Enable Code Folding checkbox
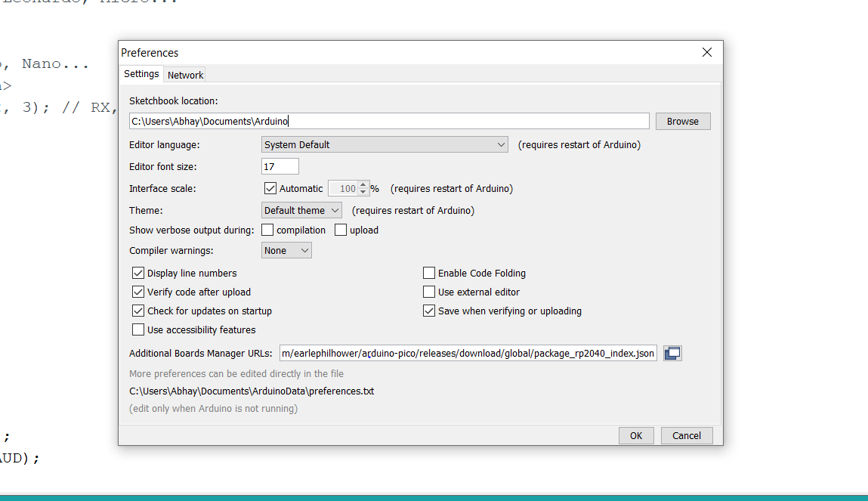This screenshot has width=868, height=501. click(x=429, y=273)
